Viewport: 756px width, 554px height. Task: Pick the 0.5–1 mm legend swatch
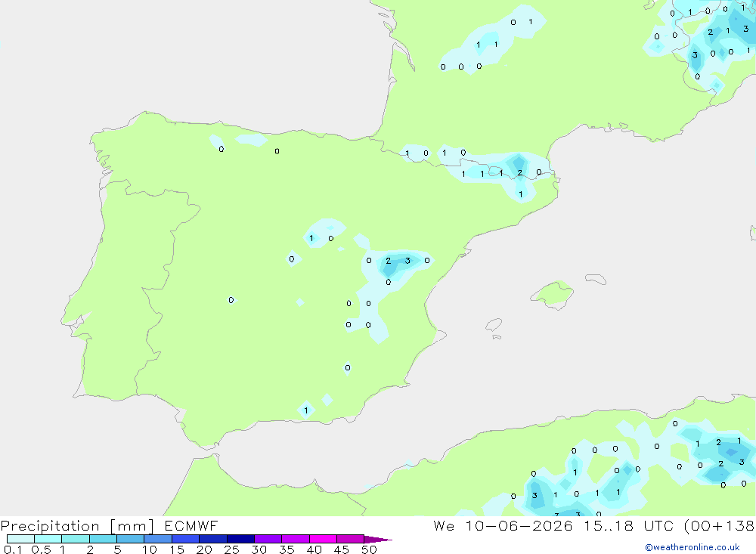(48, 539)
